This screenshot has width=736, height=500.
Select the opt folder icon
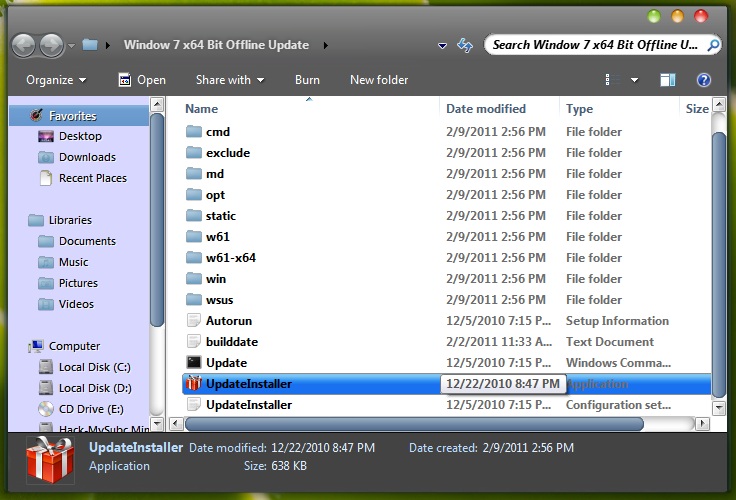[x=193, y=194]
